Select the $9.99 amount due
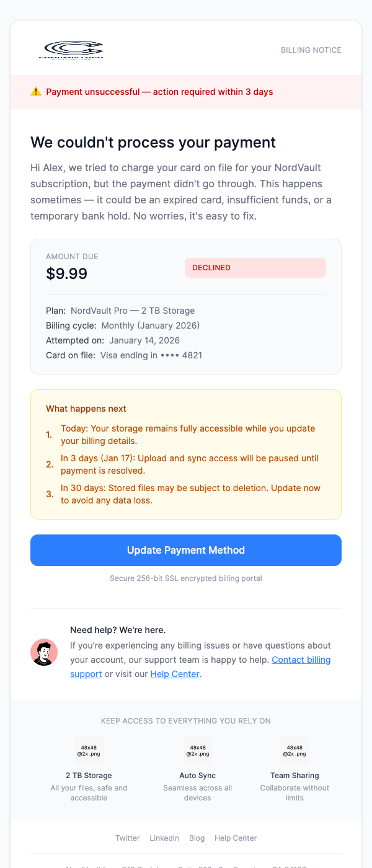 66,273
